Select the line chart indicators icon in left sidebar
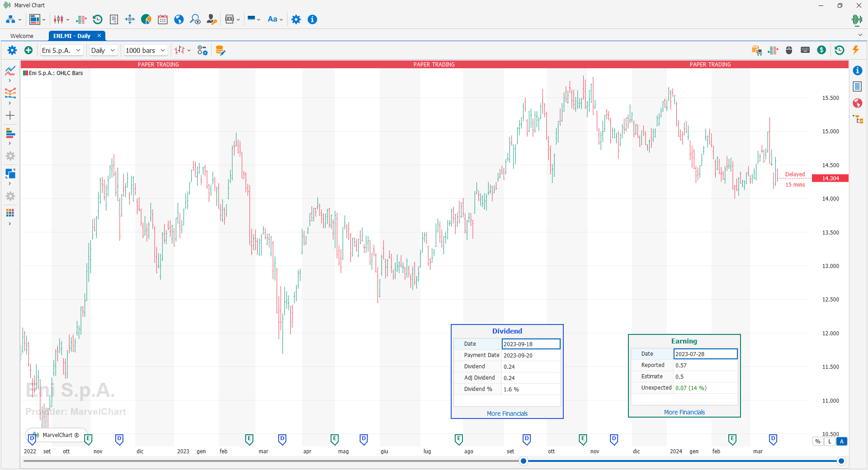The width and height of the screenshot is (868, 470). [10, 70]
